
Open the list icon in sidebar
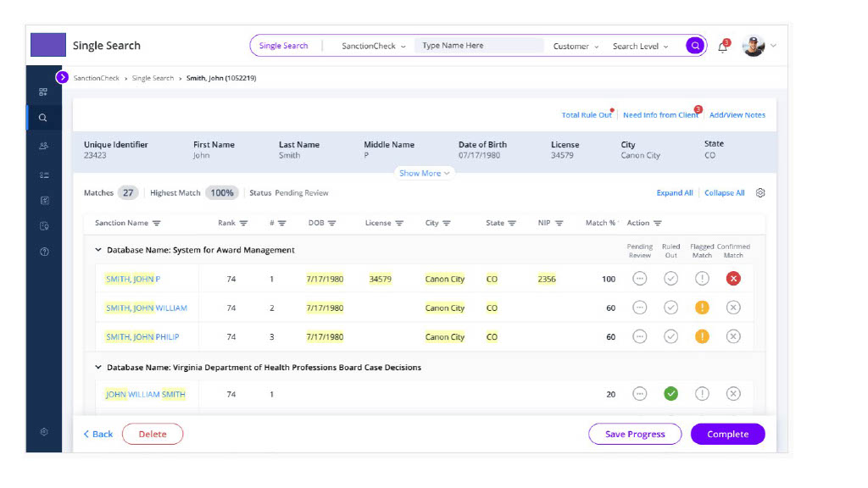pos(44,175)
